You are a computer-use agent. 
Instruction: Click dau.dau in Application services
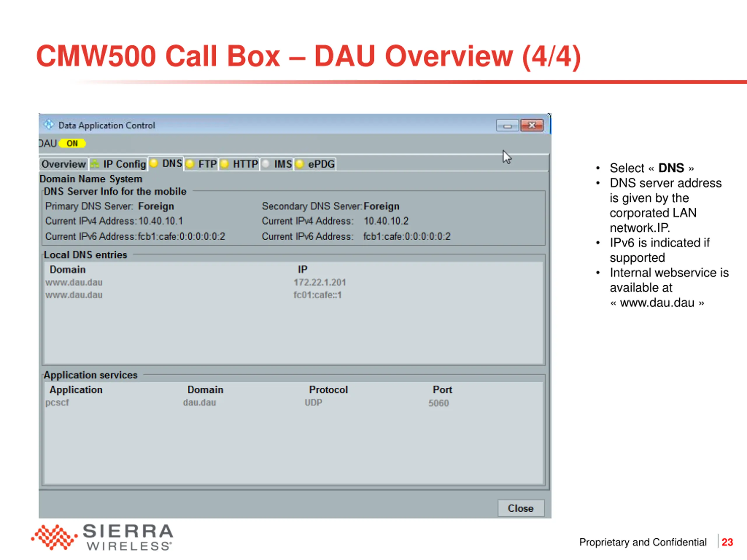pyautogui.click(x=199, y=402)
